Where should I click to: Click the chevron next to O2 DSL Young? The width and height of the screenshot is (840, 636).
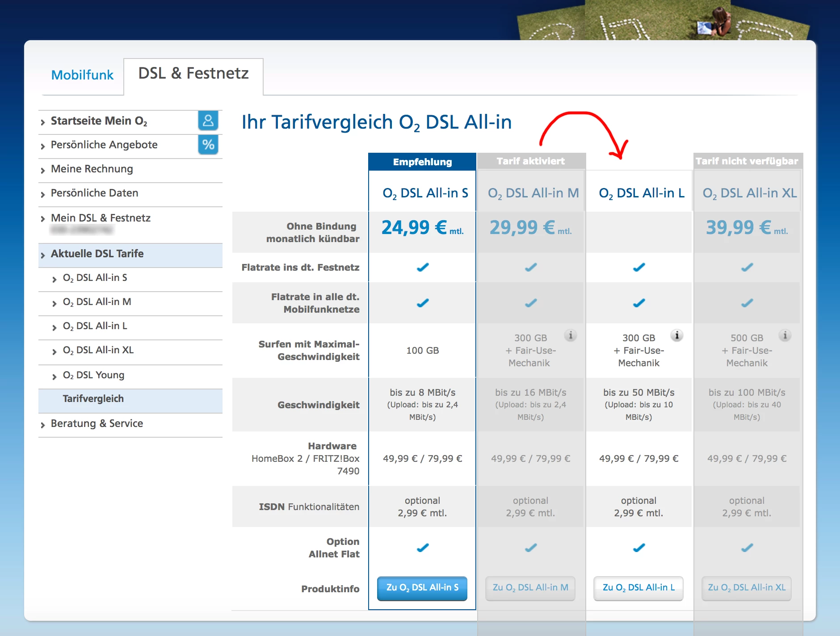coord(55,377)
